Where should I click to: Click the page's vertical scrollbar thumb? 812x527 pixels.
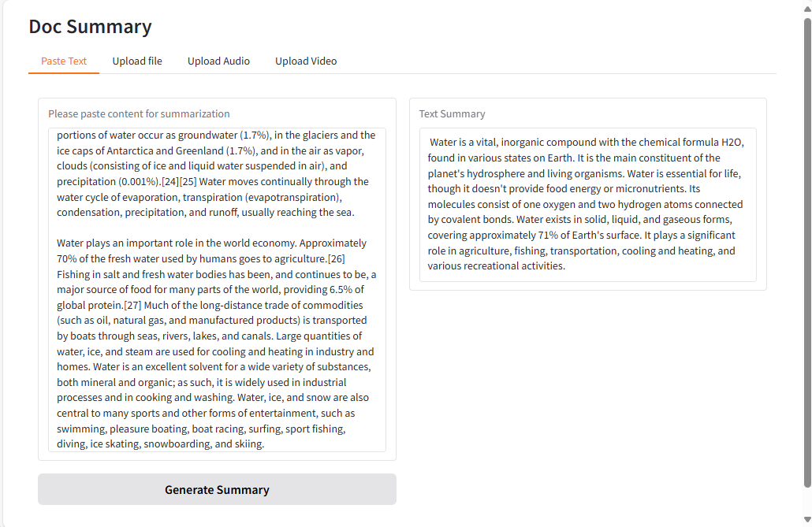pos(806,252)
